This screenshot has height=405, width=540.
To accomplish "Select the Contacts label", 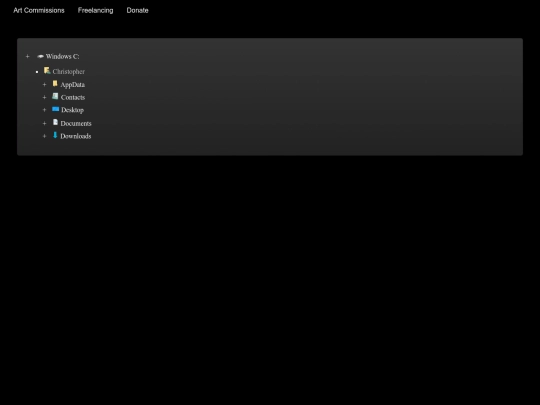I will tap(73, 97).
